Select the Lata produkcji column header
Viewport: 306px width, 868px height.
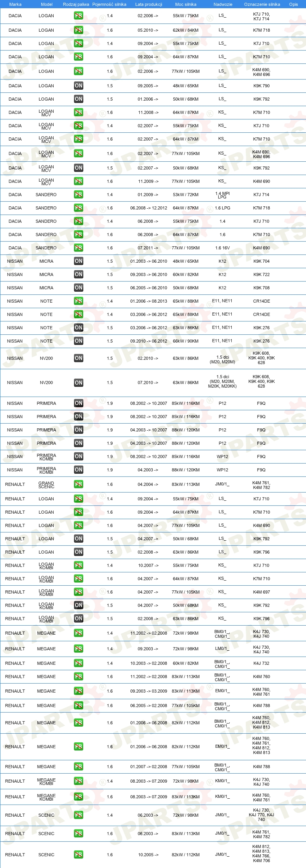point(149,4)
